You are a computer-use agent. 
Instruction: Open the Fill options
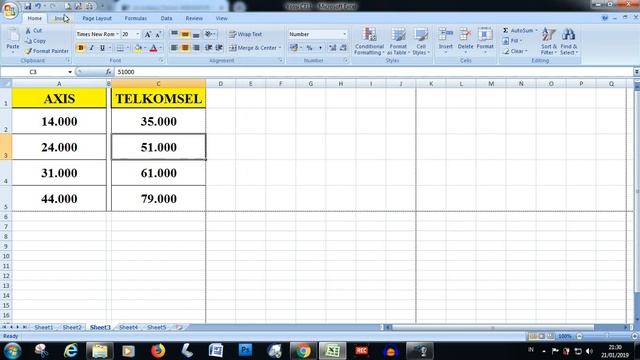512,41
